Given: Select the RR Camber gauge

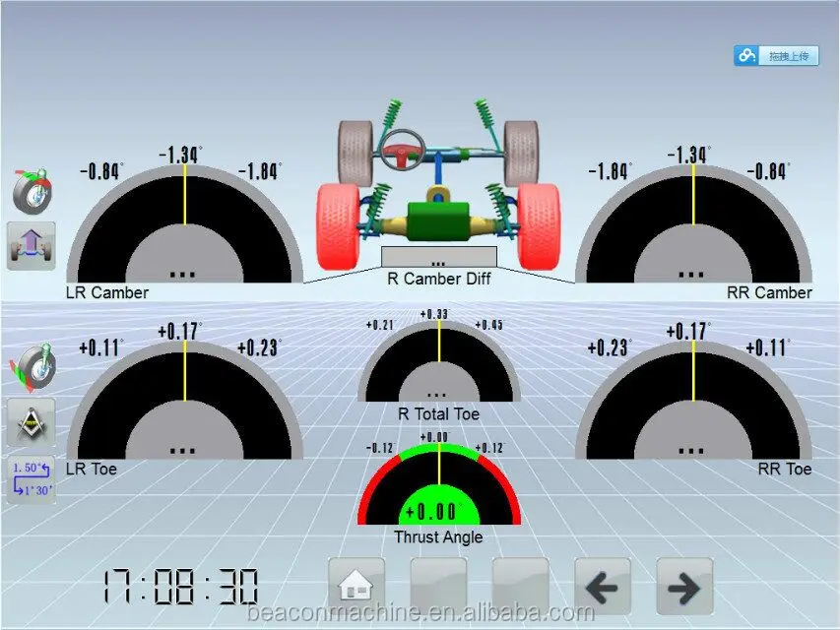Looking at the screenshot, I should 693,223.
